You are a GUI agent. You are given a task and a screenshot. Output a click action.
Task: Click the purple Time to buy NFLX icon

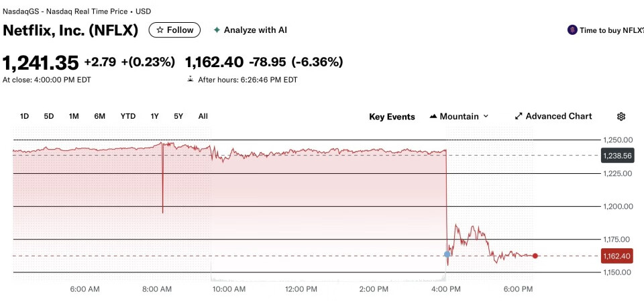[x=572, y=30]
